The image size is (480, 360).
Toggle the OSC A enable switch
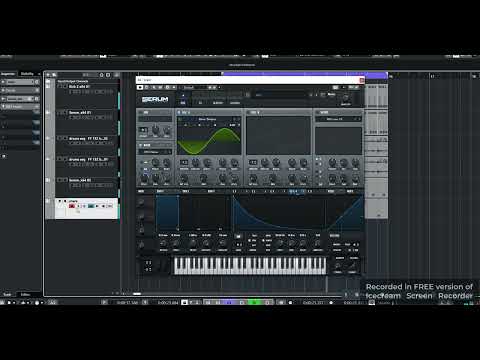pyautogui.click(x=179, y=113)
